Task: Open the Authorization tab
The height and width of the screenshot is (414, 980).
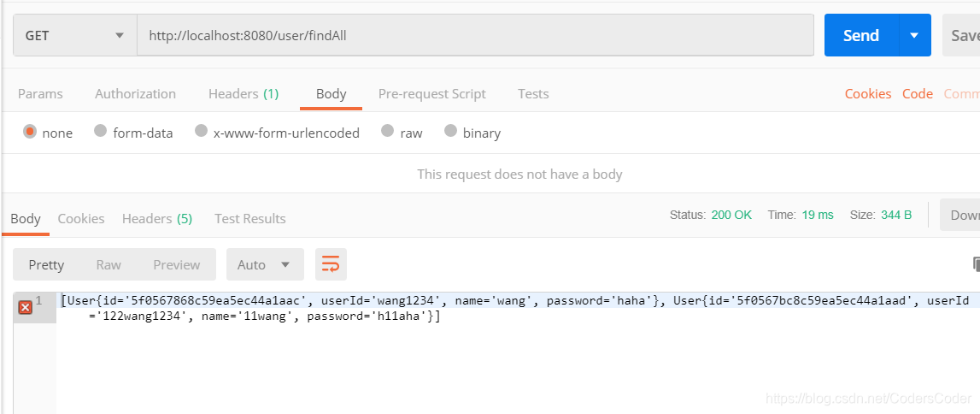Action: pyautogui.click(x=135, y=94)
